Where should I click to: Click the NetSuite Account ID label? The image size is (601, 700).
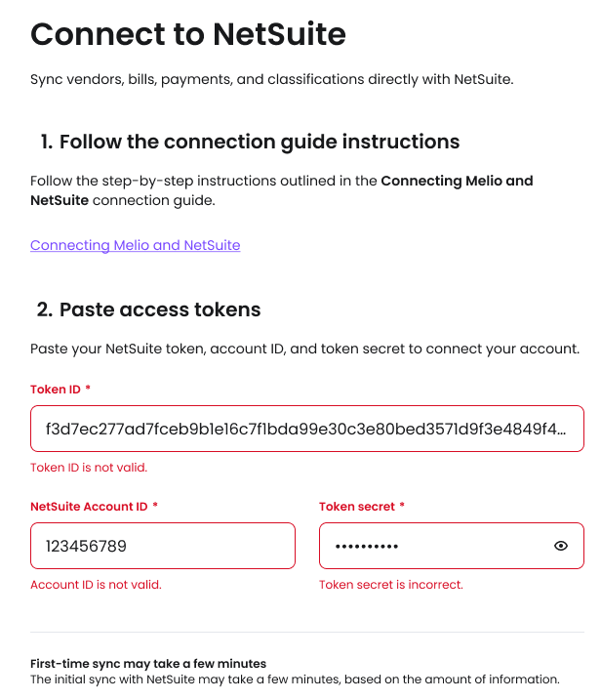pos(89,507)
